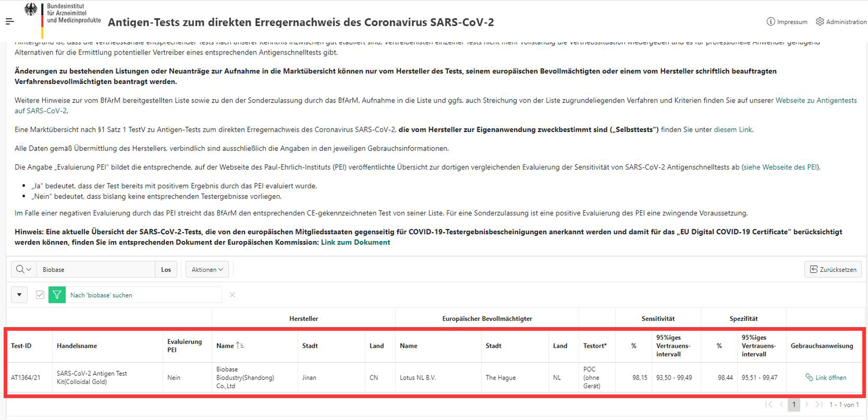The width and height of the screenshot is (868, 420).
Task: Click the Zurücksetzen reset button
Action: 833,269
